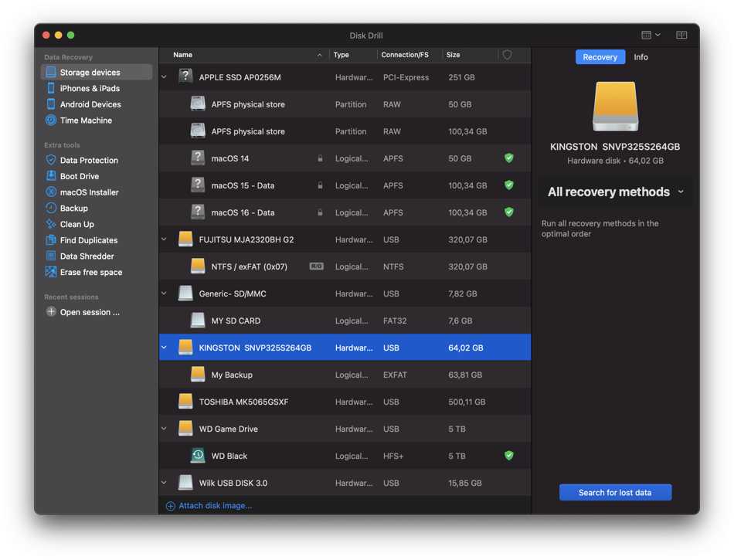Viewport: 734px width, 560px height.
Task: Click the Clean Up sparkle icon
Action: point(51,224)
